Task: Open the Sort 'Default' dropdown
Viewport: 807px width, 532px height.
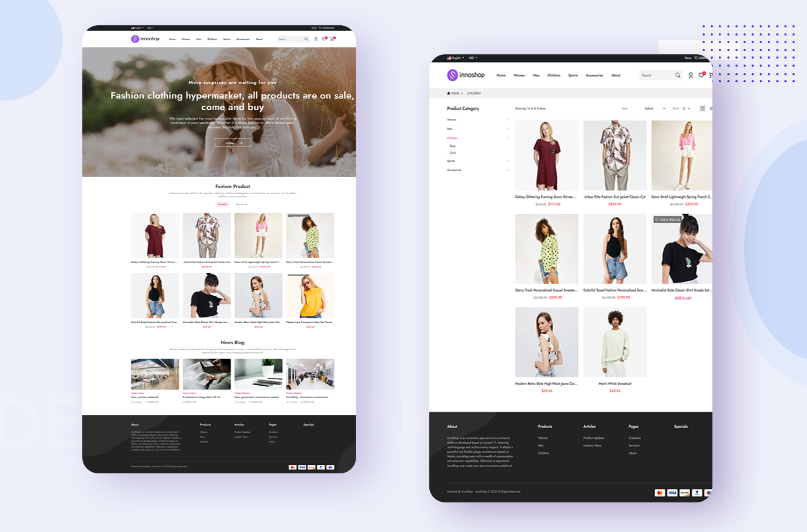Action: coord(655,109)
